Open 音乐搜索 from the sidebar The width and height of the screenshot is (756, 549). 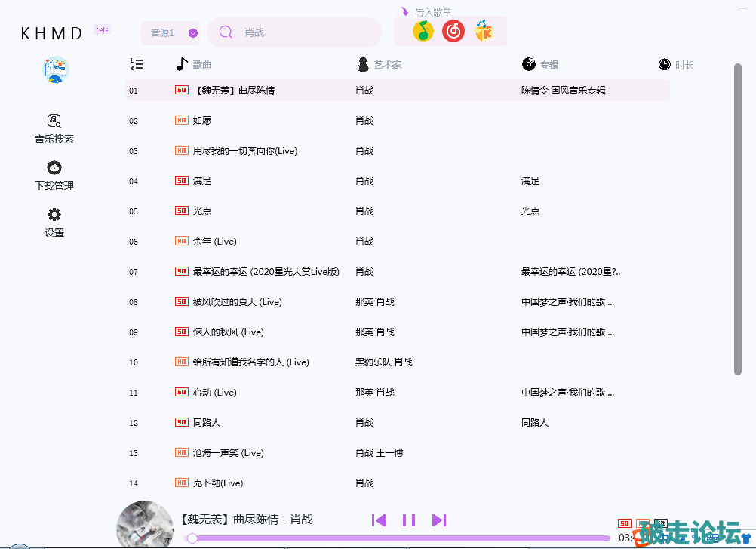[x=54, y=128]
